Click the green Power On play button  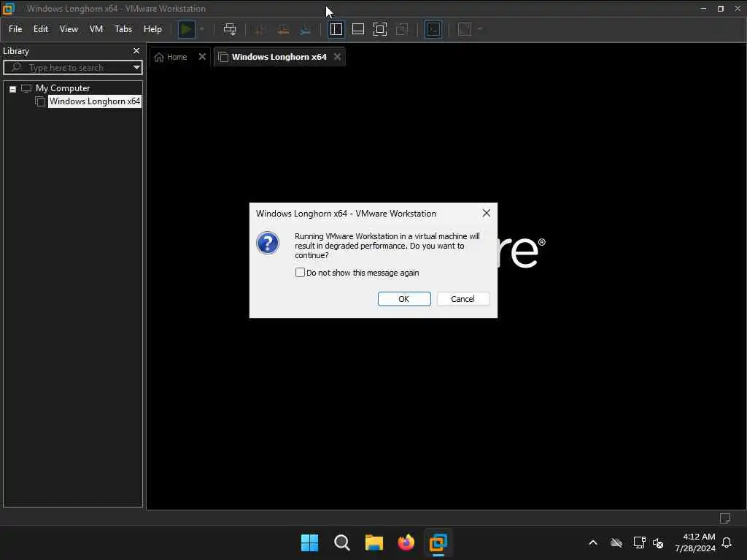186,29
